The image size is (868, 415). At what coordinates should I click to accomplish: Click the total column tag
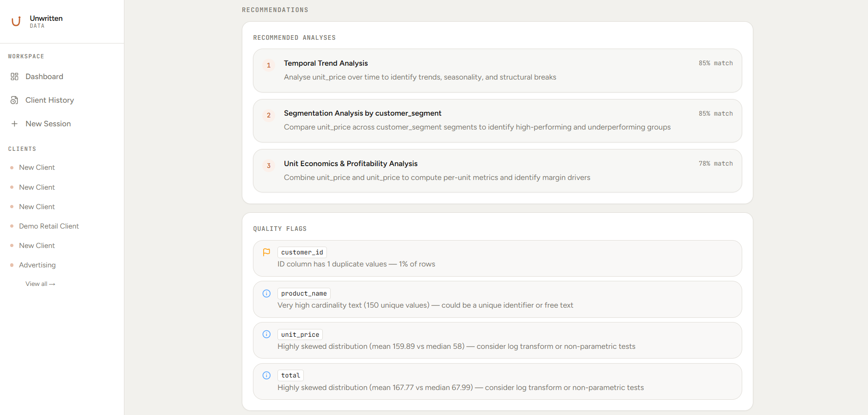point(290,375)
